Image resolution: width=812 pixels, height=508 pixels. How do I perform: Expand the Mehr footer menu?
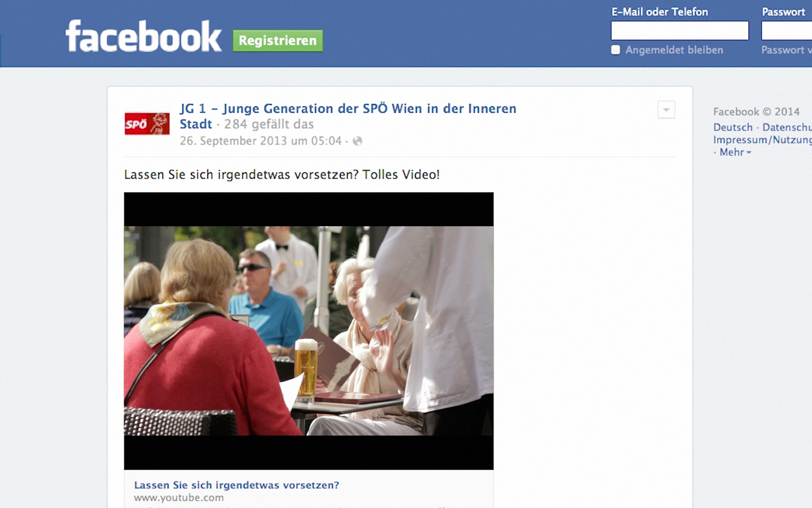click(735, 152)
